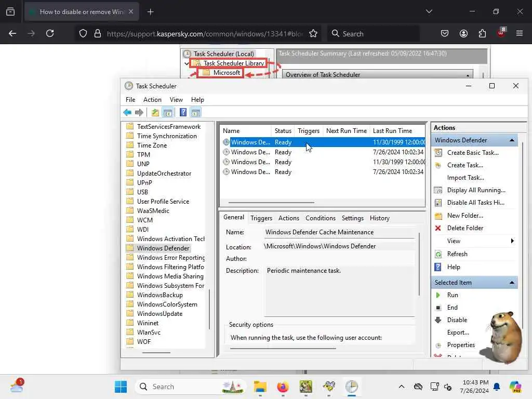Open File Explorer from the taskbar
532x399 pixels.
click(x=260, y=387)
